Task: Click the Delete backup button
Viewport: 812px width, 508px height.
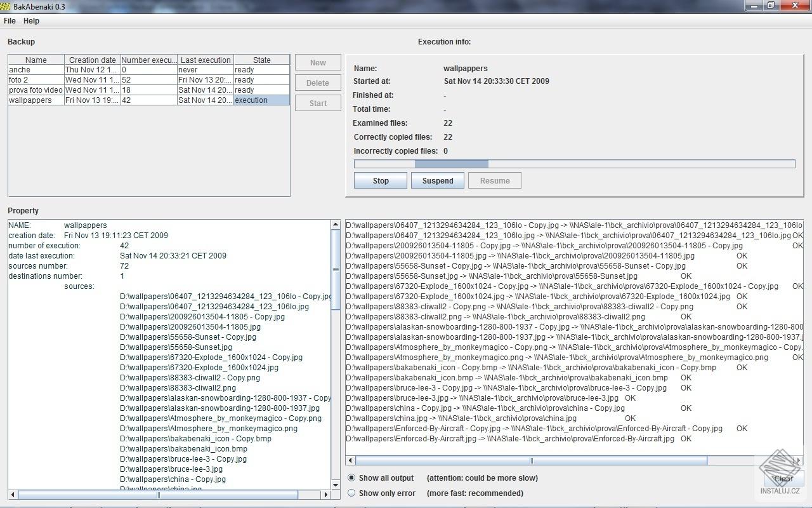Action: [x=318, y=83]
